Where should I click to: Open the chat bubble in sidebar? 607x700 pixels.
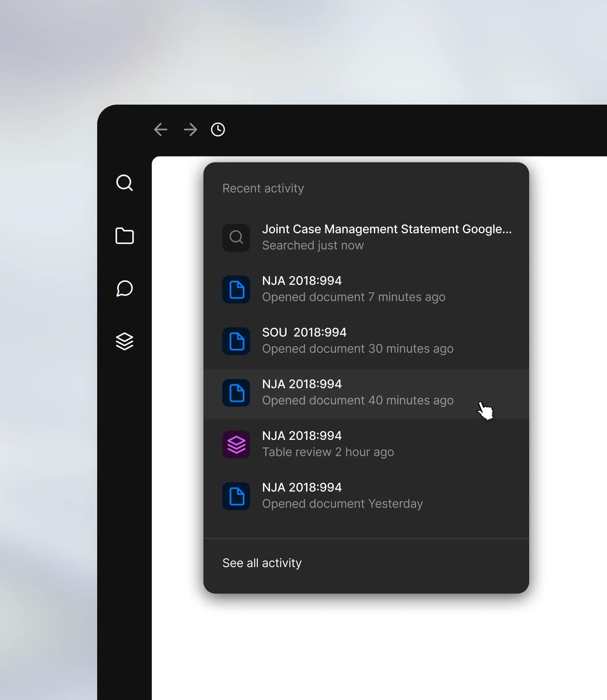click(x=124, y=289)
